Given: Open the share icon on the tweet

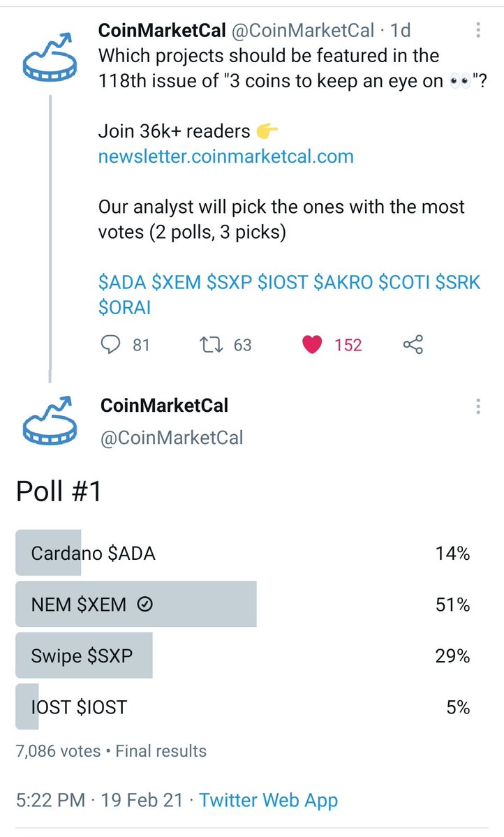Looking at the screenshot, I should point(413,344).
